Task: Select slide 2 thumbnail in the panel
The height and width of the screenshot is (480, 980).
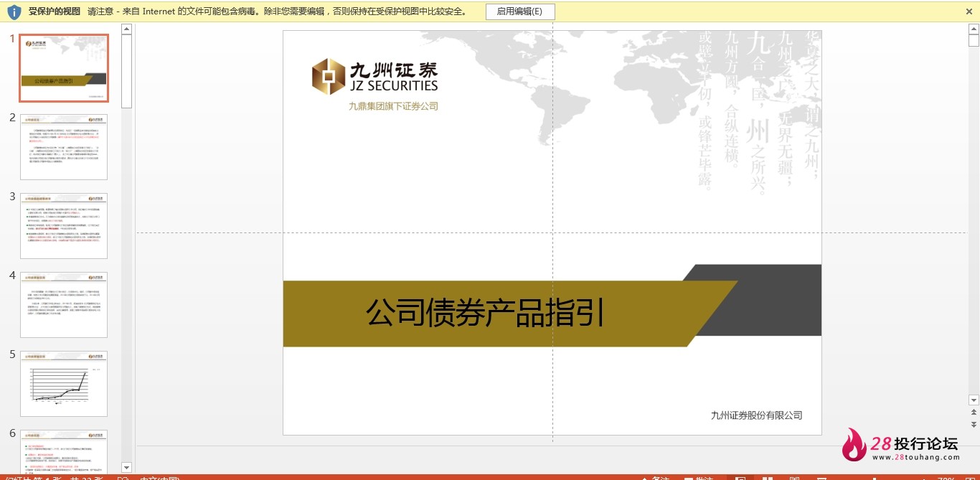Action: coord(64,146)
